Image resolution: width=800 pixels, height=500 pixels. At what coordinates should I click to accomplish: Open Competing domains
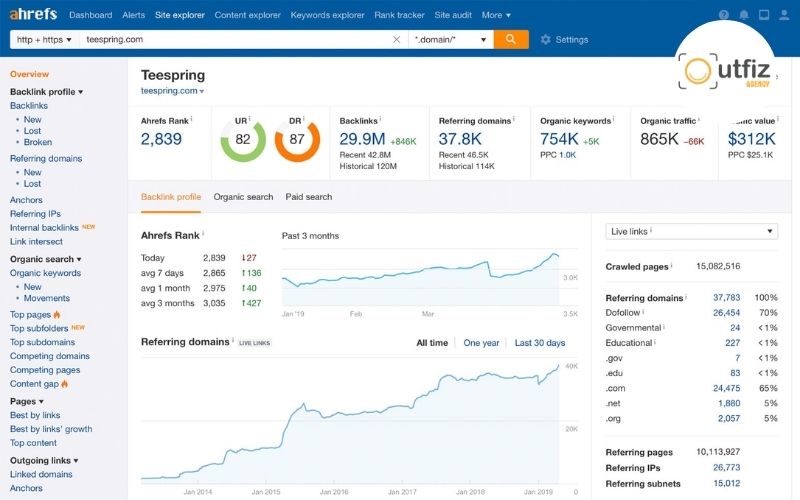49,356
